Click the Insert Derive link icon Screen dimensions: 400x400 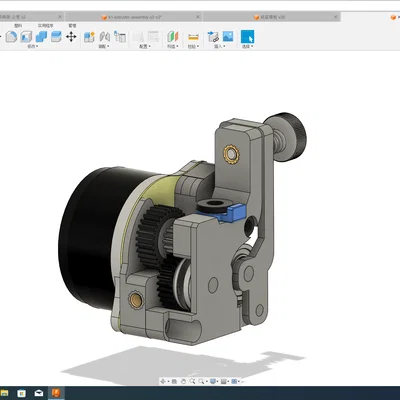coord(213,37)
